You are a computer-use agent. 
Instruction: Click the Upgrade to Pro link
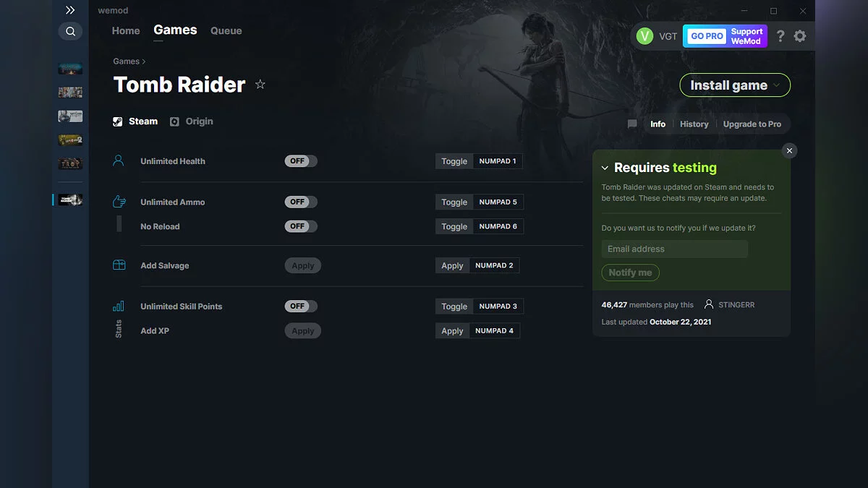coord(752,124)
